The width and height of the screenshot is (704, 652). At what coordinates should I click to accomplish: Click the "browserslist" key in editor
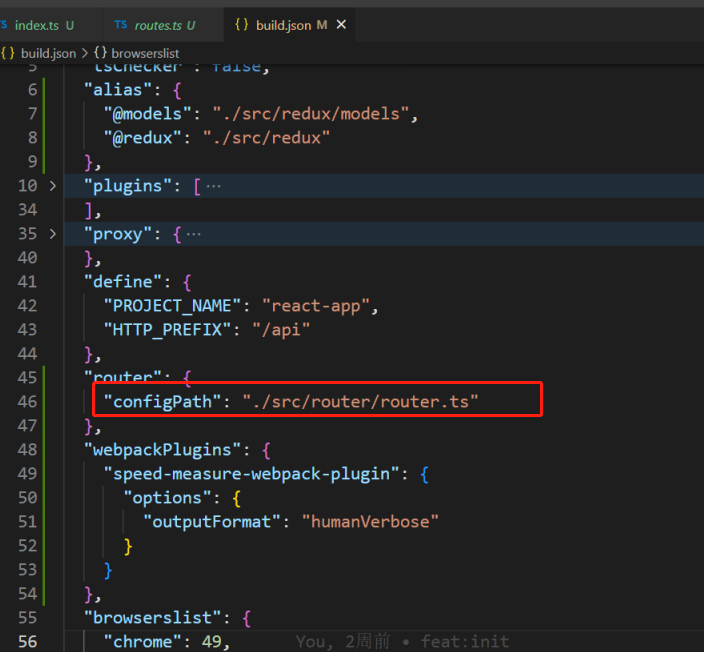[x=153, y=618]
